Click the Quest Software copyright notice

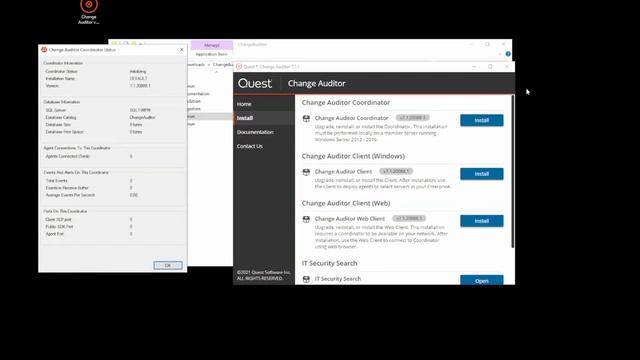coord(264,275)
